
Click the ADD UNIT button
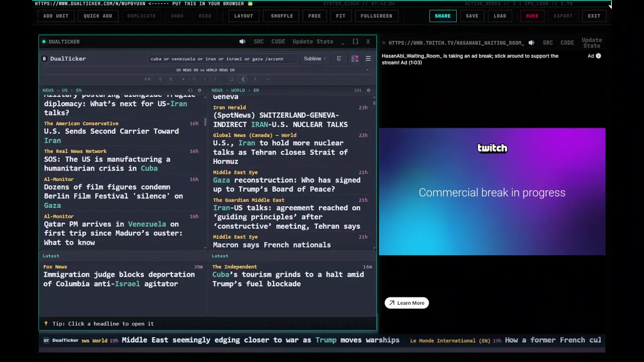[56, 16]
